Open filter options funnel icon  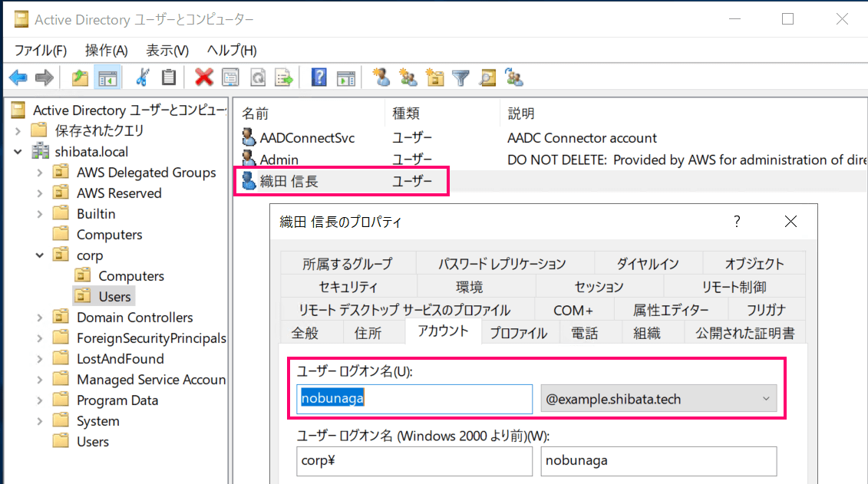coord(460,77)
